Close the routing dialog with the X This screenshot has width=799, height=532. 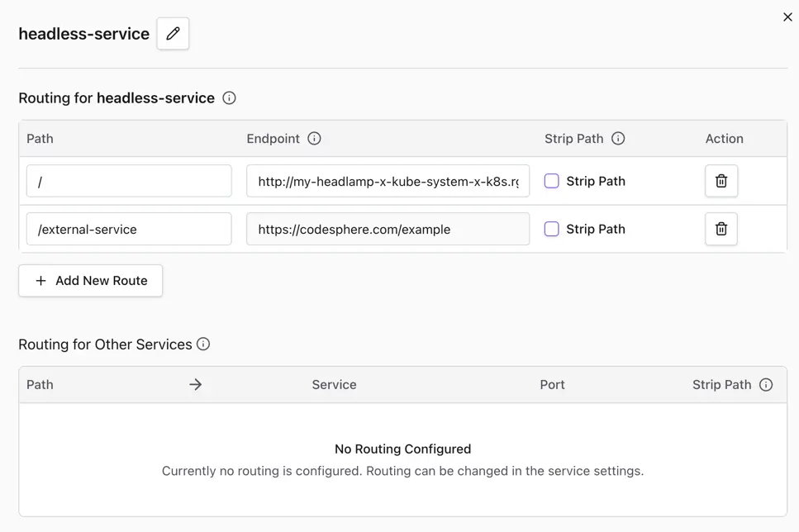click(x=787, y=17)
